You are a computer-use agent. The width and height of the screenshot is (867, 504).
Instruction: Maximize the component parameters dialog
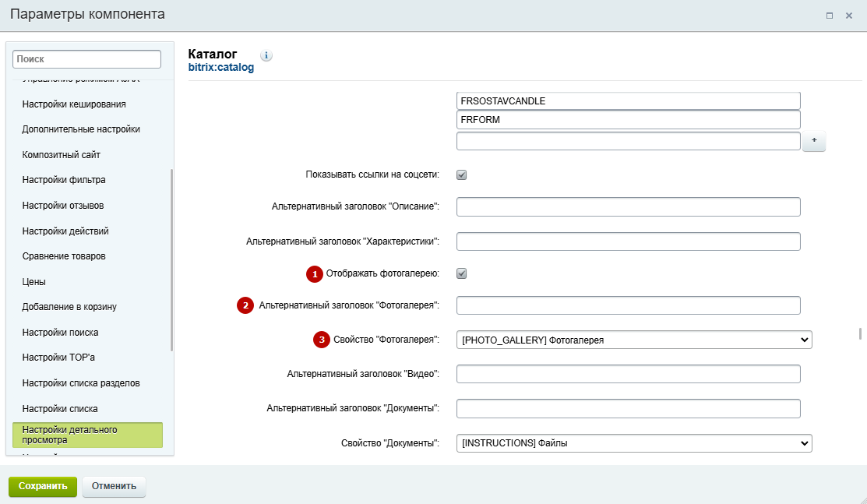point(830,16)
